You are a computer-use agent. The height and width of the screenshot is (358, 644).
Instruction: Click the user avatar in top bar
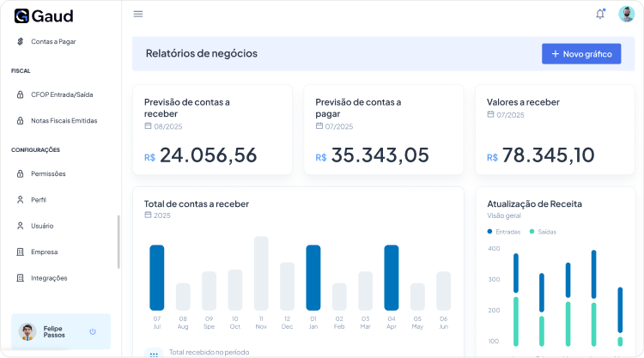(625, 14)
